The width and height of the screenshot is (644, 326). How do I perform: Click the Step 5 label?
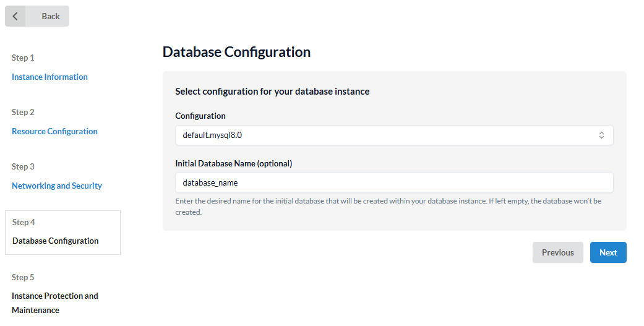(23, 277)
